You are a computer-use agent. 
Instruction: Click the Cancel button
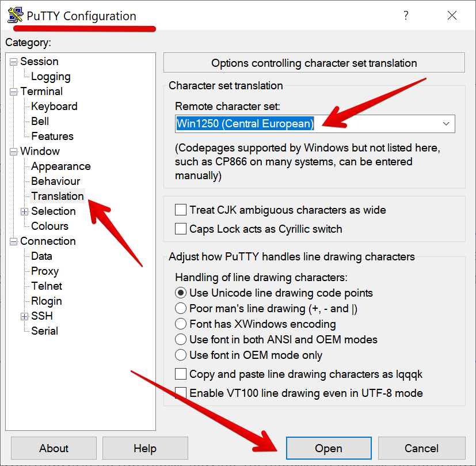422,448
